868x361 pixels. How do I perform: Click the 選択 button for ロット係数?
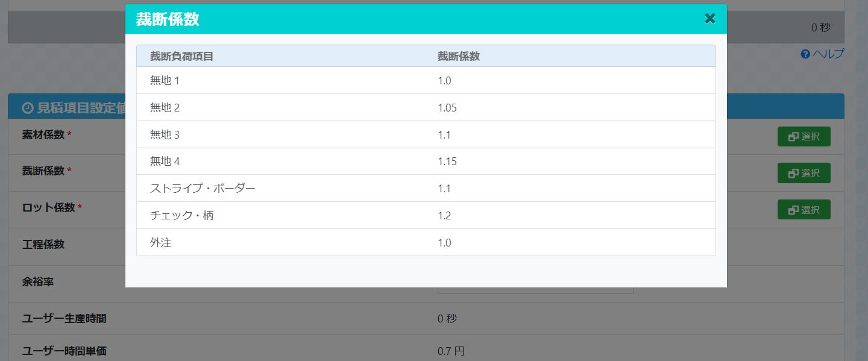coord(804,210)
